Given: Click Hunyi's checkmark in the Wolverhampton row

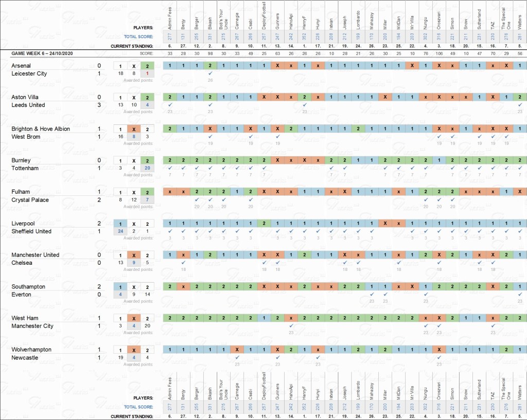Looking at the screenshot, I should [x=318, y=357].
